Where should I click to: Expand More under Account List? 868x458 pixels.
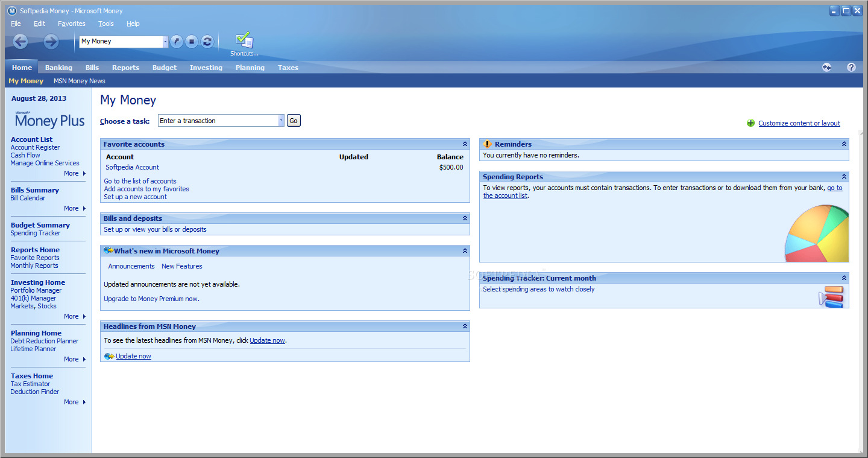(x=75, y=173)
